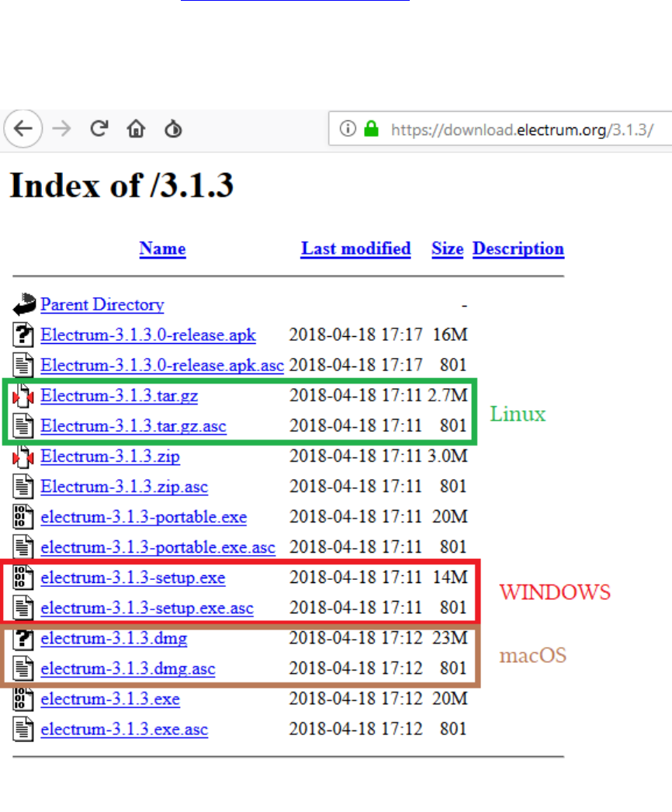Click the 23M size of dmg row

click(x=450, y=637)
